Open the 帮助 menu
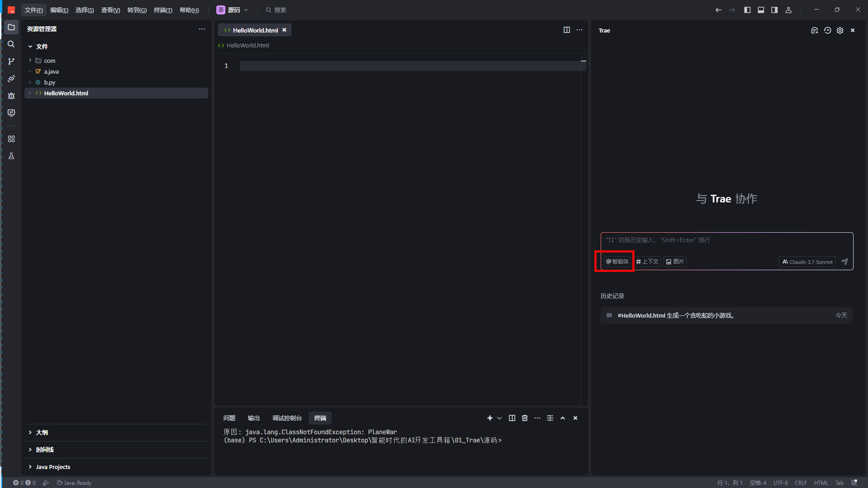 pos(189,10)
